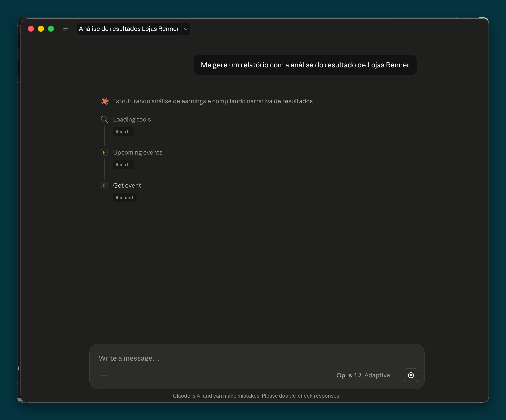The width and height of the screenshot is (506, 420).
Task: Click the connector icon beside Upcoming events
Action: click(x=104, y=152)
